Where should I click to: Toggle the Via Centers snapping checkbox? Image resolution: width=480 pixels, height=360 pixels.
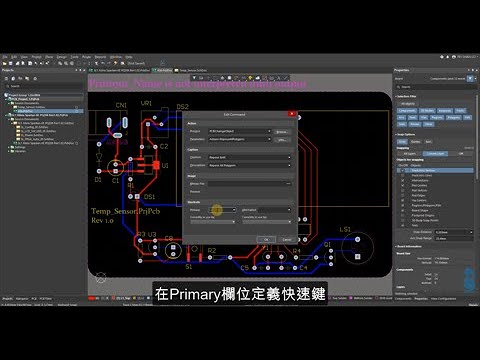click(403, 200)
